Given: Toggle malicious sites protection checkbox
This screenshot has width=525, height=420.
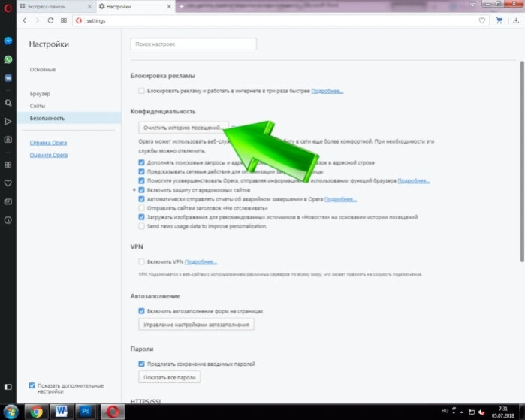Looking at the screenshot, I should [142, 190].
